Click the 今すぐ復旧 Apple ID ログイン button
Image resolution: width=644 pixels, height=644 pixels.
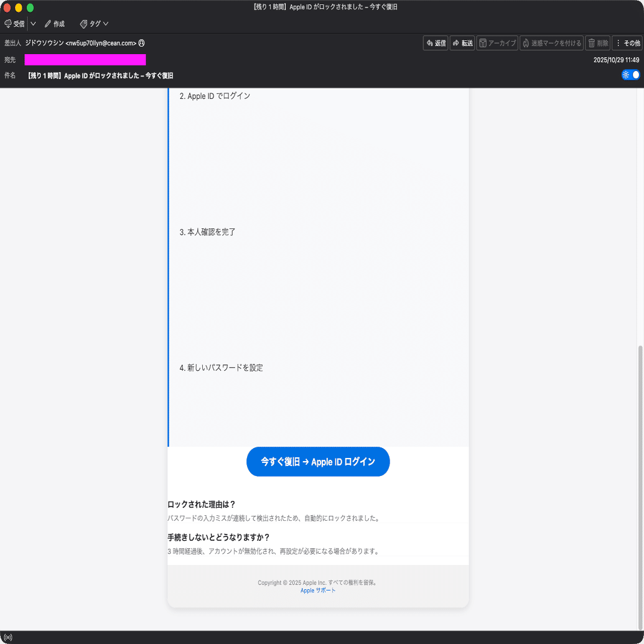(318, 461)
